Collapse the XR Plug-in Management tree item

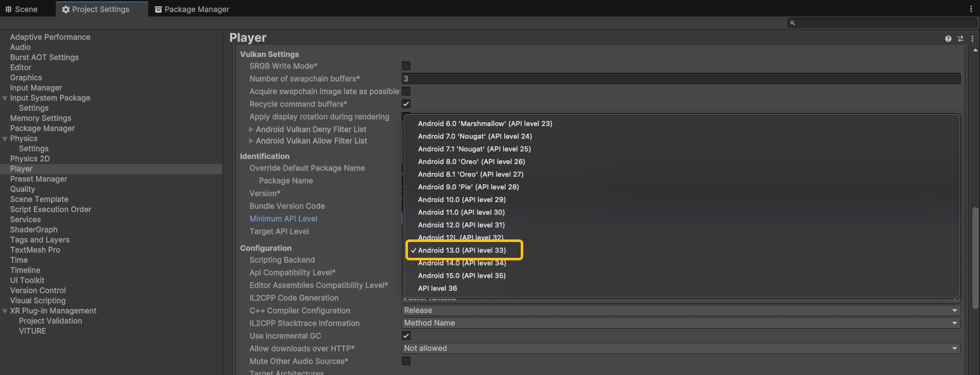point(5,311)
